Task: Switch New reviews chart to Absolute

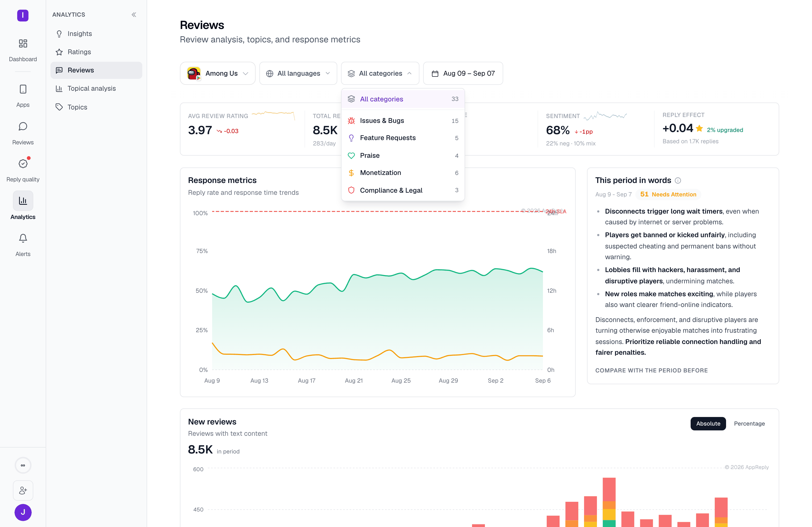Action: coord(708,423)
